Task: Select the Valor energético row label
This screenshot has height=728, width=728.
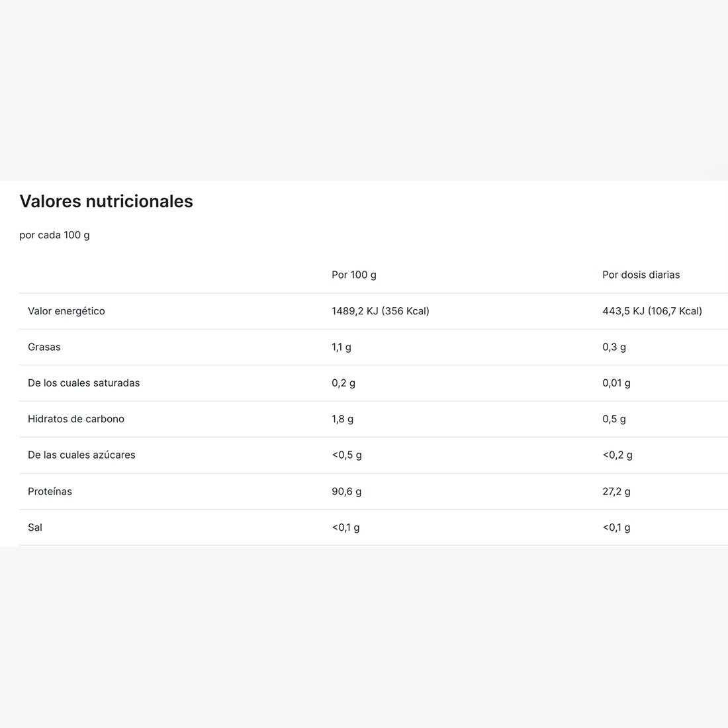Action: click(x=66, y=311)
